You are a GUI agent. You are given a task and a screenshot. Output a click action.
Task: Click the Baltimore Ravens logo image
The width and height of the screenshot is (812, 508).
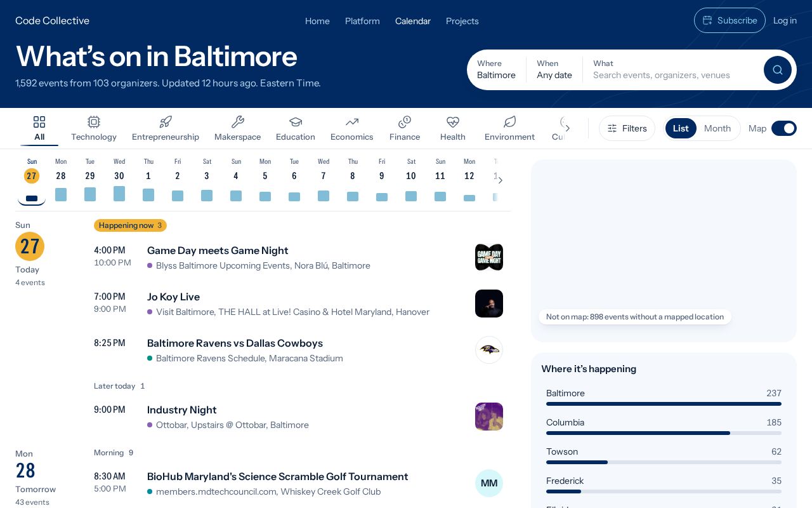(x=489, y=350)
